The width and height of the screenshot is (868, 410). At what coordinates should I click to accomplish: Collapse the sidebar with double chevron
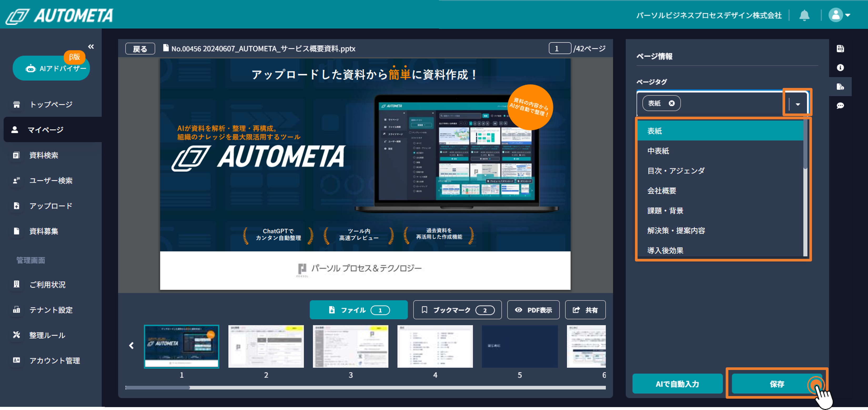tap(91, 47)
